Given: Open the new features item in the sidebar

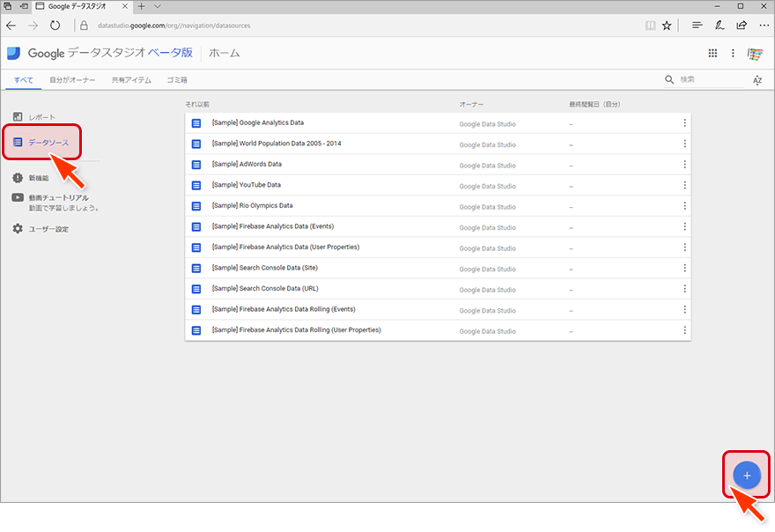Looking at the screenshot, I should point(31,178).
